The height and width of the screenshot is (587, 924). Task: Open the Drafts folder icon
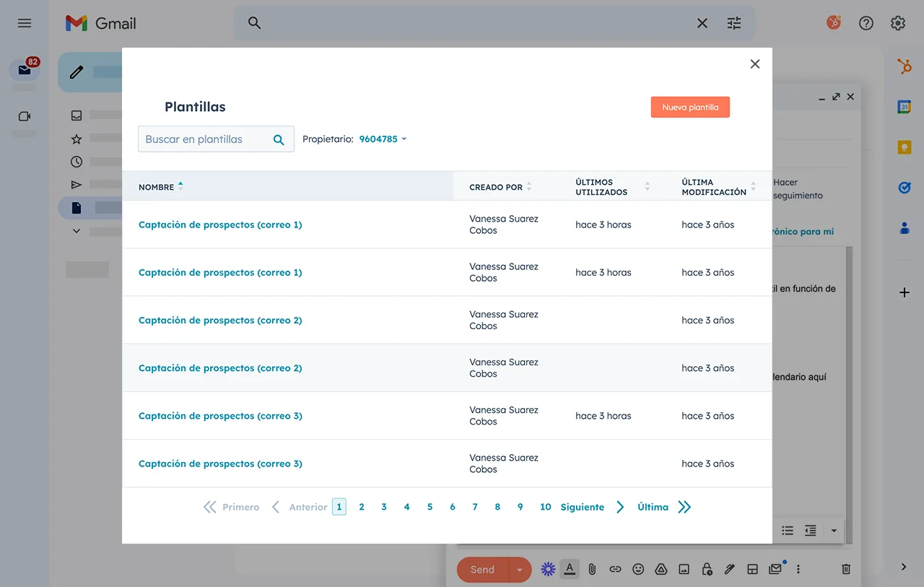[x=77, y=208]
